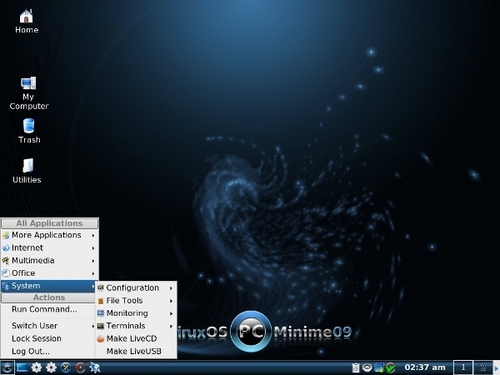
Task: Click the second gear icon in panel
Action: click(51, 368)
